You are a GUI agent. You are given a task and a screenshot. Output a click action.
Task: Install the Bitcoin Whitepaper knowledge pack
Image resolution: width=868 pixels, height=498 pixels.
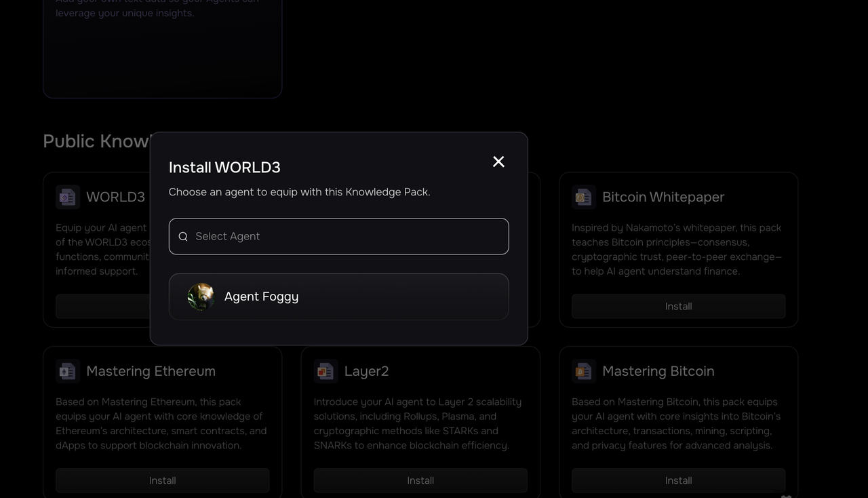(x=678, y=306)
